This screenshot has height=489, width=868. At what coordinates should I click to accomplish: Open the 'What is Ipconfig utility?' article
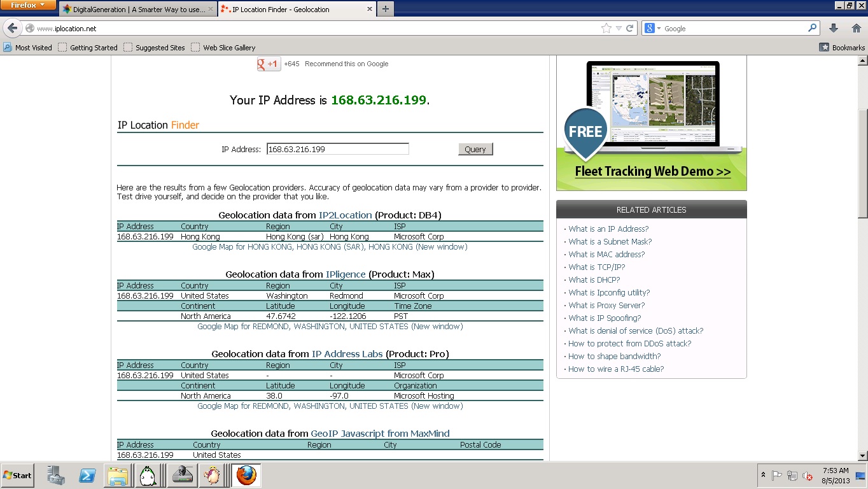click(x=609, y=293)
